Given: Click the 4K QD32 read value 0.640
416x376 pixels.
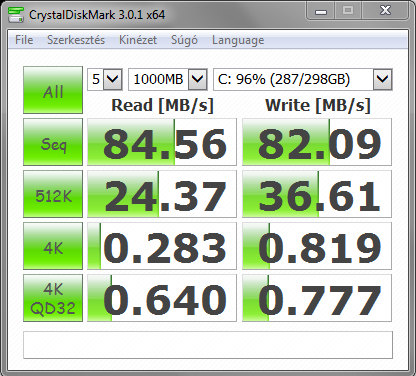Looking at the screenshot, I should pos(162,298).
